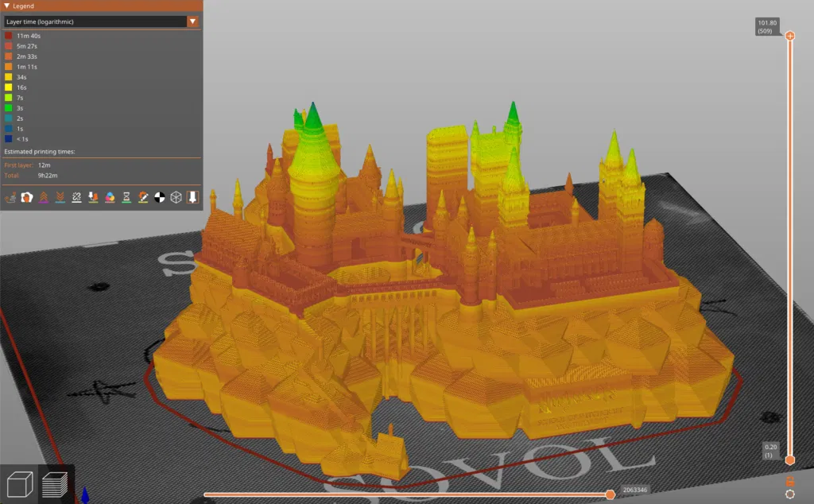Open vertical slider settings cog icon
This screenshot has height=504, width=814.
(789, 494)
